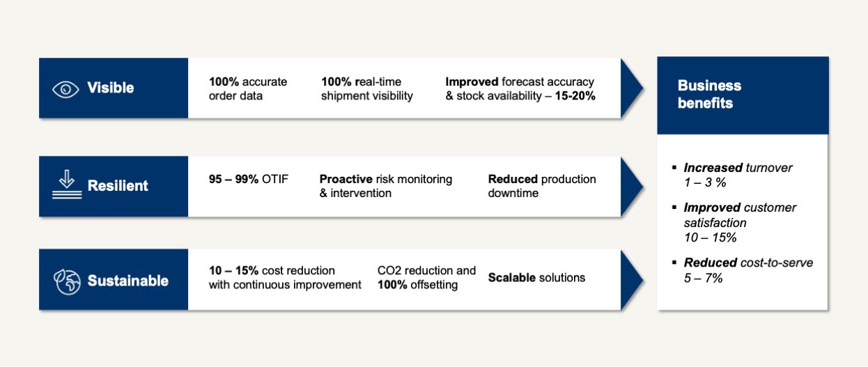Click the Improved forecast accuracy statement

tap(520, 88)
